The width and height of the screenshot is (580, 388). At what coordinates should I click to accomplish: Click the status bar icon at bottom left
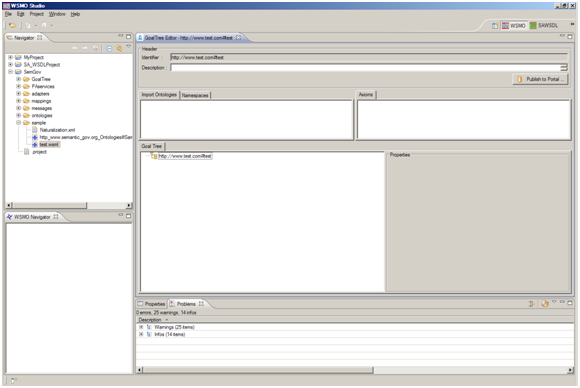pyautogui.click(x=14, y=380)
